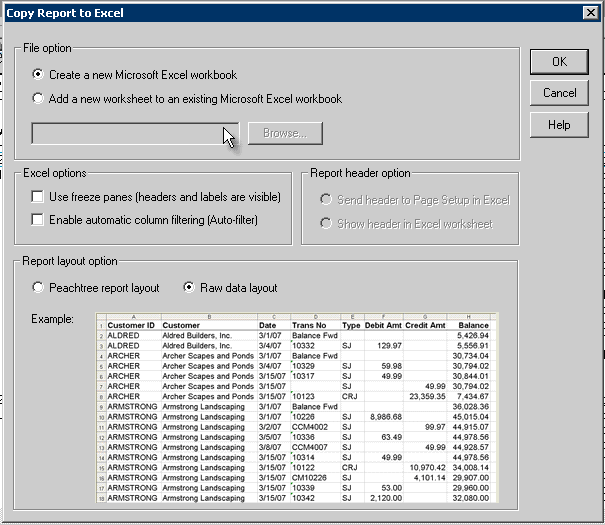Screen dimensions: 605x525
Task: Close the Copy Report to Excel dialog
Action: (x=590, y=13)
